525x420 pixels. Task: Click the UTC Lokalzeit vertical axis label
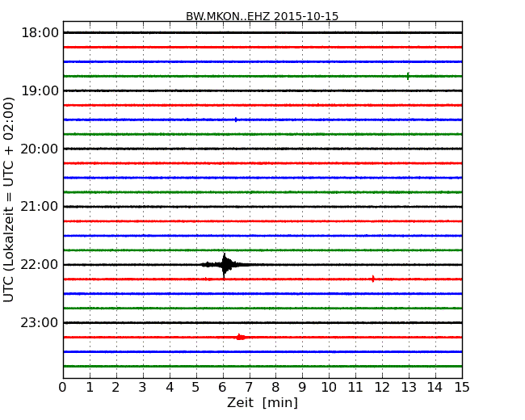(9, 199)
